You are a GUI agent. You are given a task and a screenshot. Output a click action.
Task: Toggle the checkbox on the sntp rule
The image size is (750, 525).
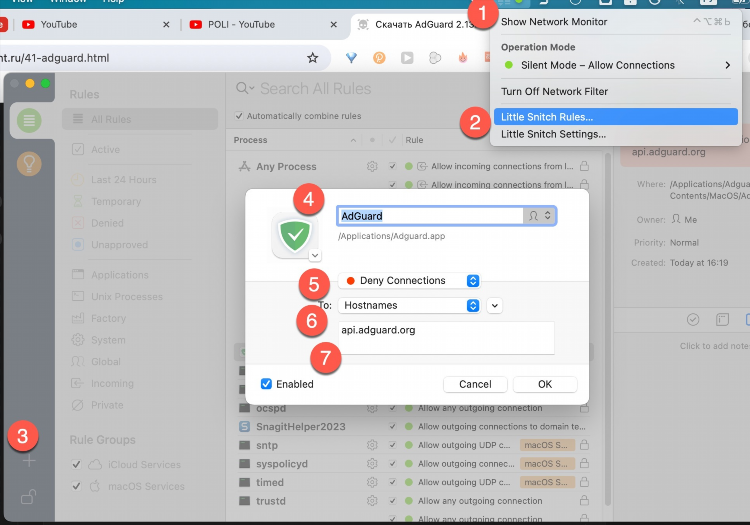coord(393,445)
